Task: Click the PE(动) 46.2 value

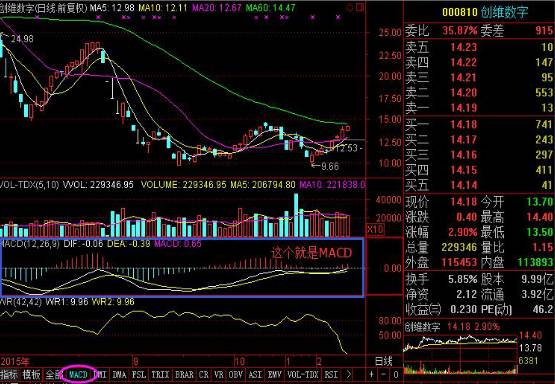Action: [543, 309]
